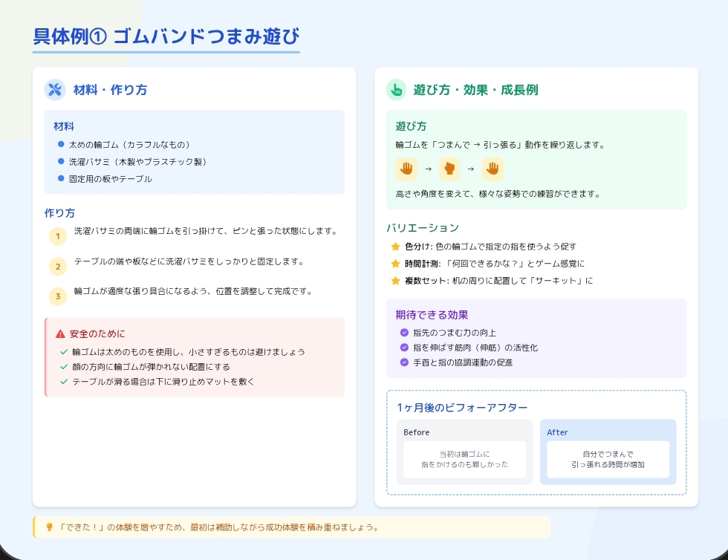Viewport: 728px width, 560px height.
Task: Click the 期待できる効果 heading
Action: click(432, 315)
